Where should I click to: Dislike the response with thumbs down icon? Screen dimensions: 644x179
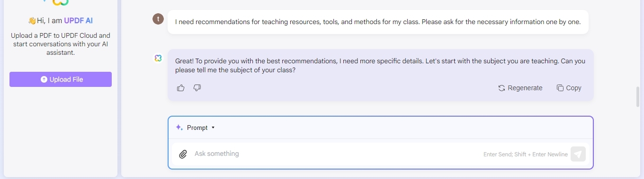click(197, 88)
